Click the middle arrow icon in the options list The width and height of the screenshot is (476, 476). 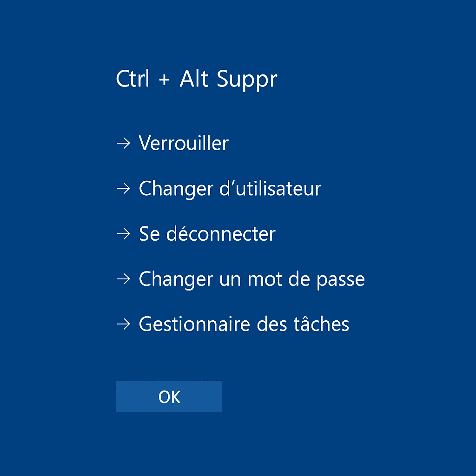(x=123, y=234)
